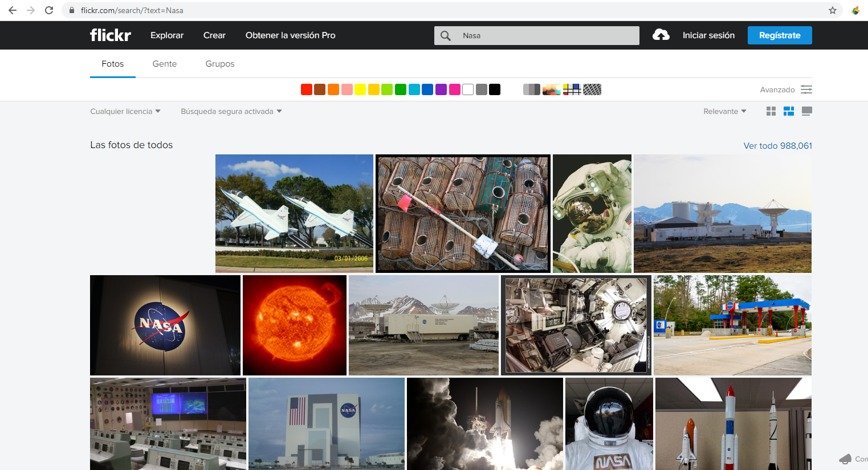
Task: Select the black and white style filter
Action: point(531,89)
